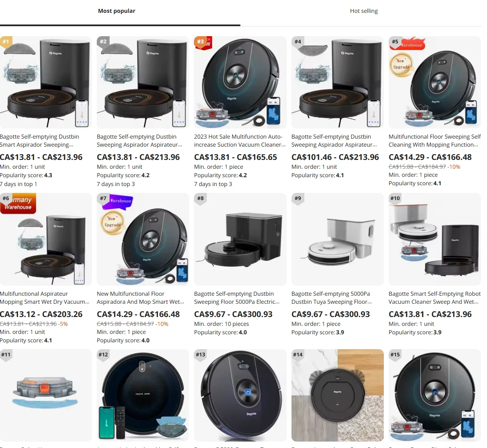
Task: Click the CA$9.67 - CA$300.93 price of product #8
Action: [x=233, y=314]
